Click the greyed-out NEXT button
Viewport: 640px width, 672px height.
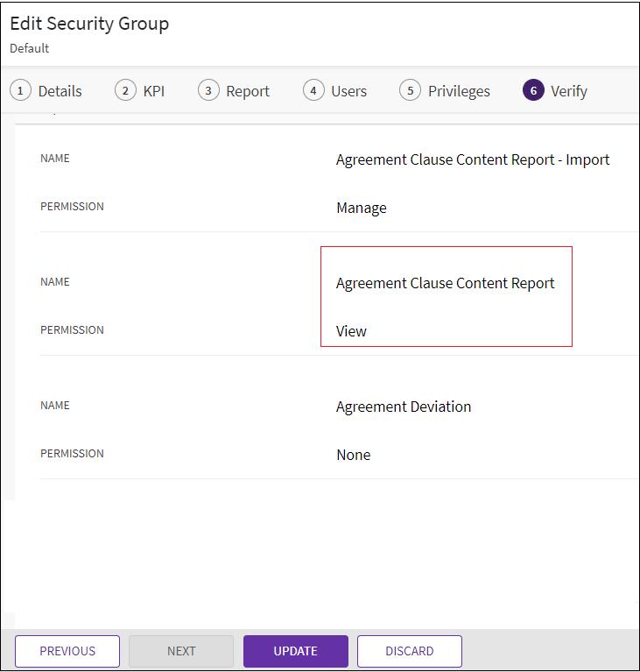181,651
